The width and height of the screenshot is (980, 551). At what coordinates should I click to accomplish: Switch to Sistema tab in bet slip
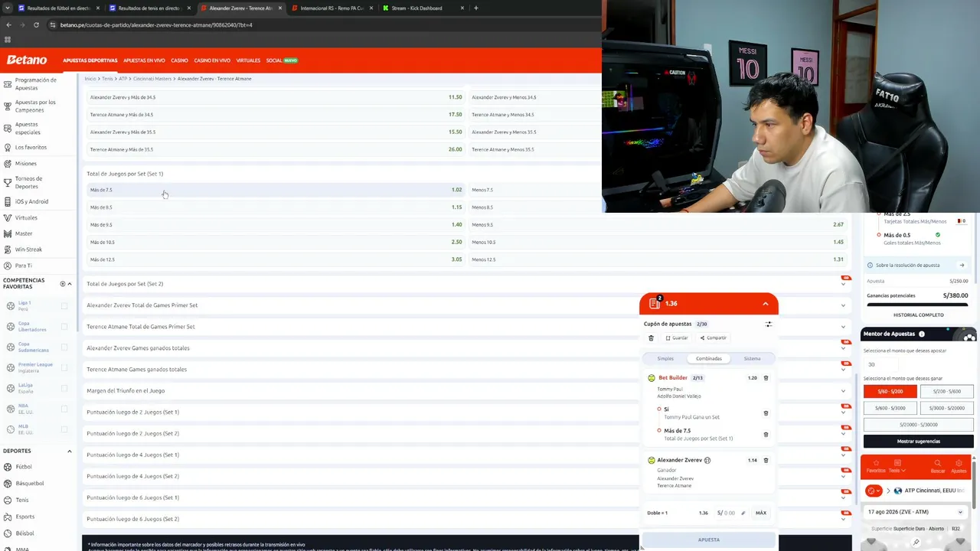click(x=752, y=358)
